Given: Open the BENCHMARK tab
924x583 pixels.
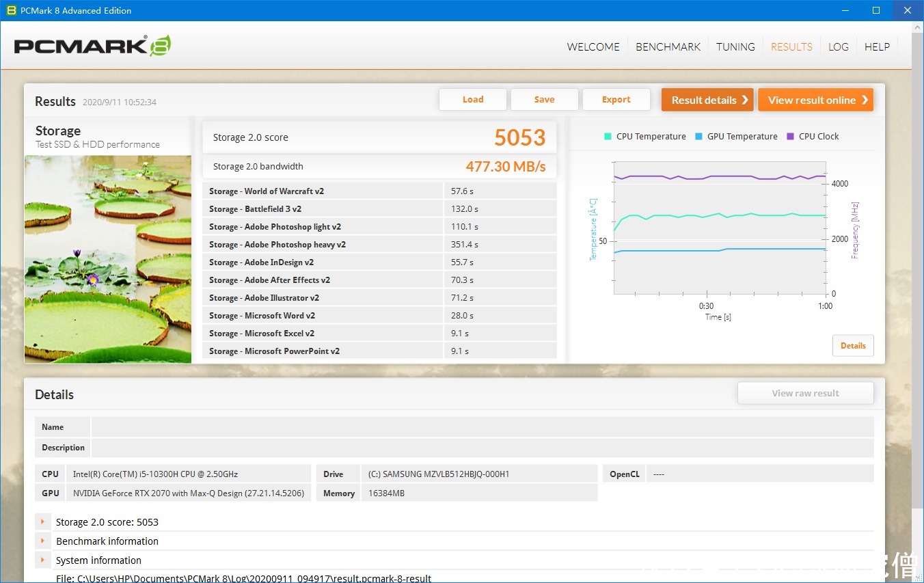Looking at the screenshot, I should tap(668, 46).
